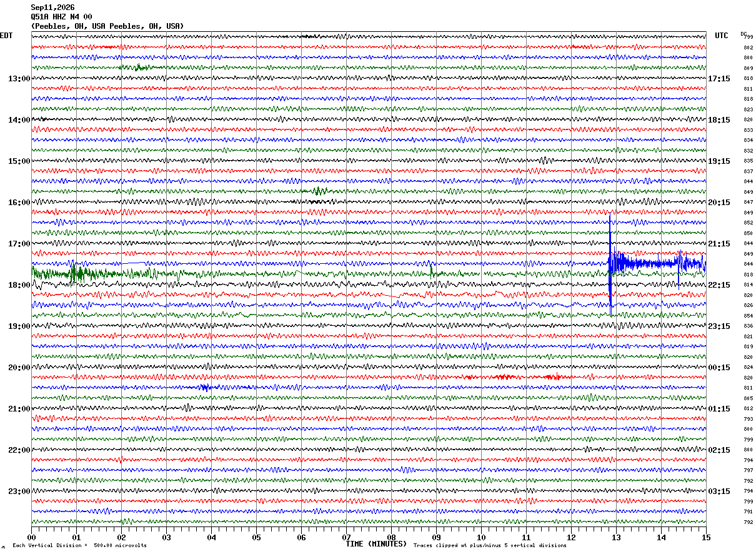Click the UTC column header
This screenshot has height=554, width=756.
coord(722,36)
